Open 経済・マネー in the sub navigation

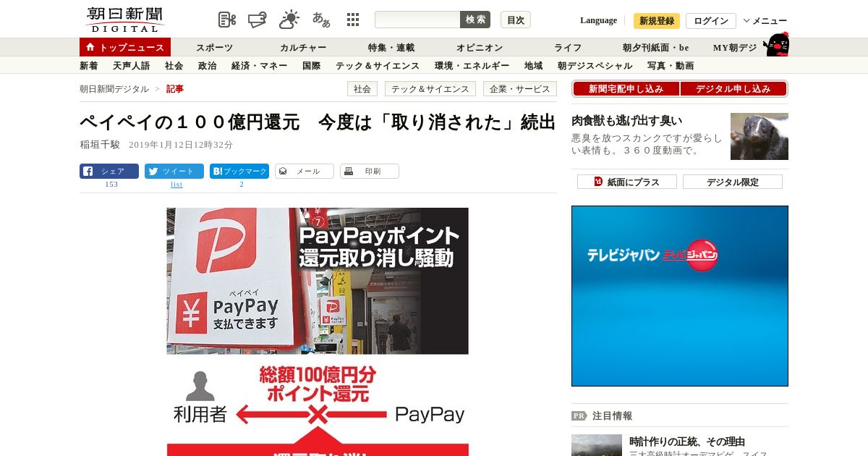tap(260, 66)
